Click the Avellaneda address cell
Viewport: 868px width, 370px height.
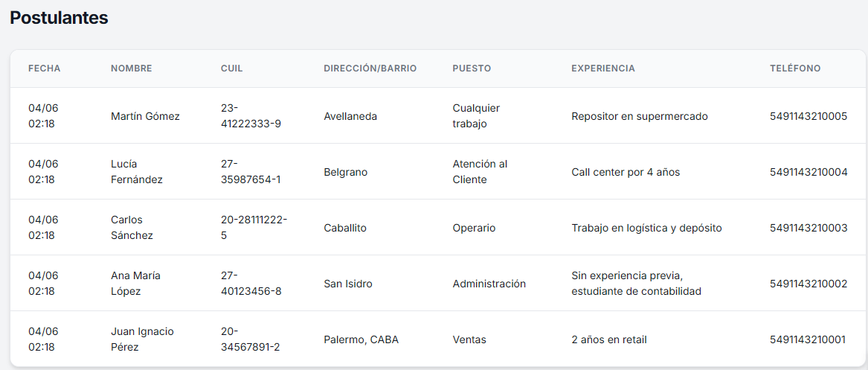pos(350,116)
